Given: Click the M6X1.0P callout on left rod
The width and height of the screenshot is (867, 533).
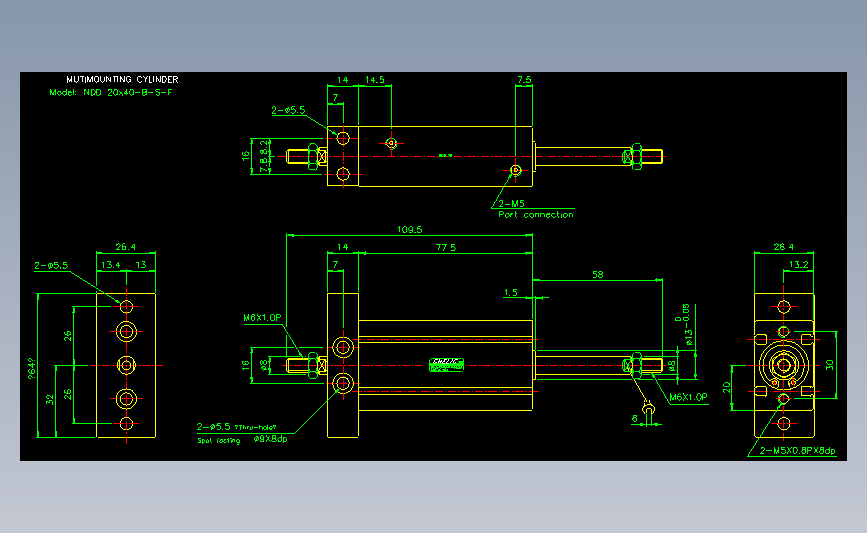Looking at the screenshot, I should click(x=262, y=318).
